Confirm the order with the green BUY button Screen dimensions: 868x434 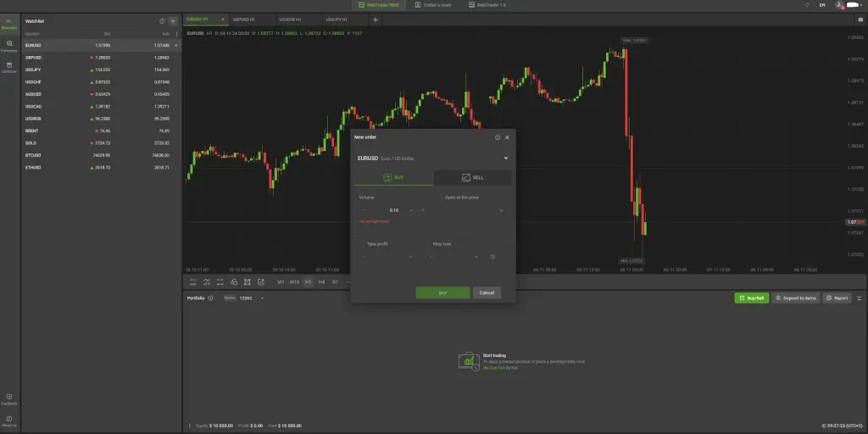[442, 292]
